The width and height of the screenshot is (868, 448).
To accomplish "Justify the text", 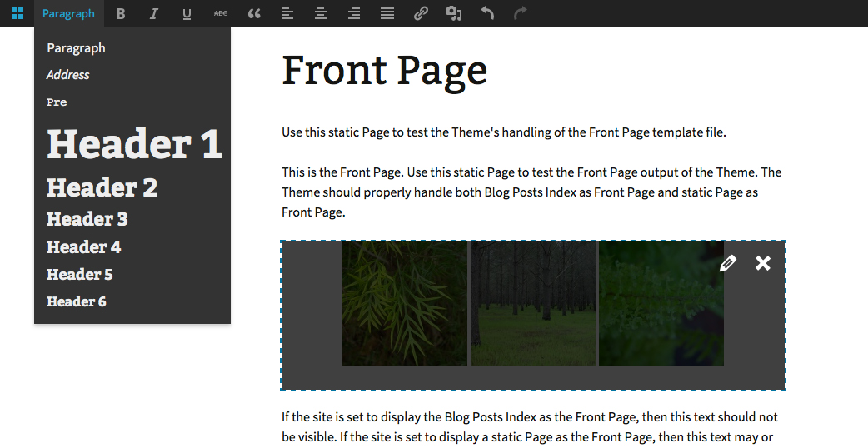I will (387, 13).
